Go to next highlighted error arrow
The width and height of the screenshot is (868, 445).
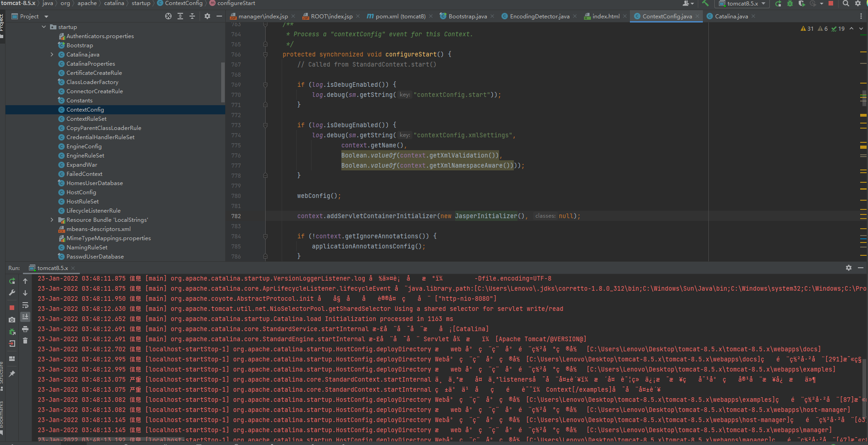point(861,28)
